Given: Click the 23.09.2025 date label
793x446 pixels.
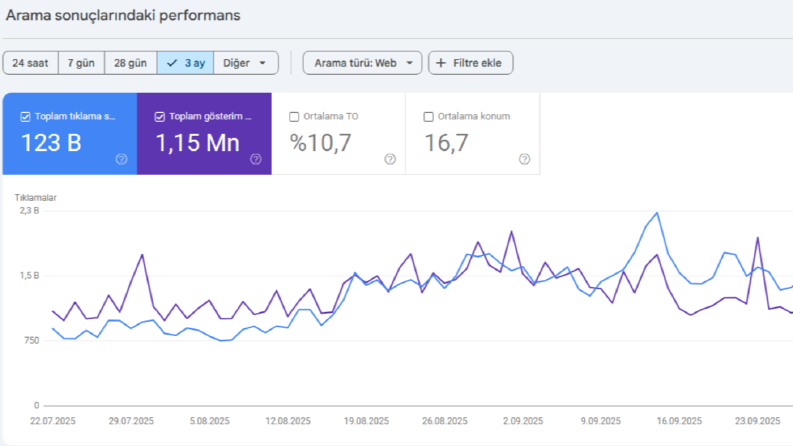Looking at the screenshot, I should 758,421.
